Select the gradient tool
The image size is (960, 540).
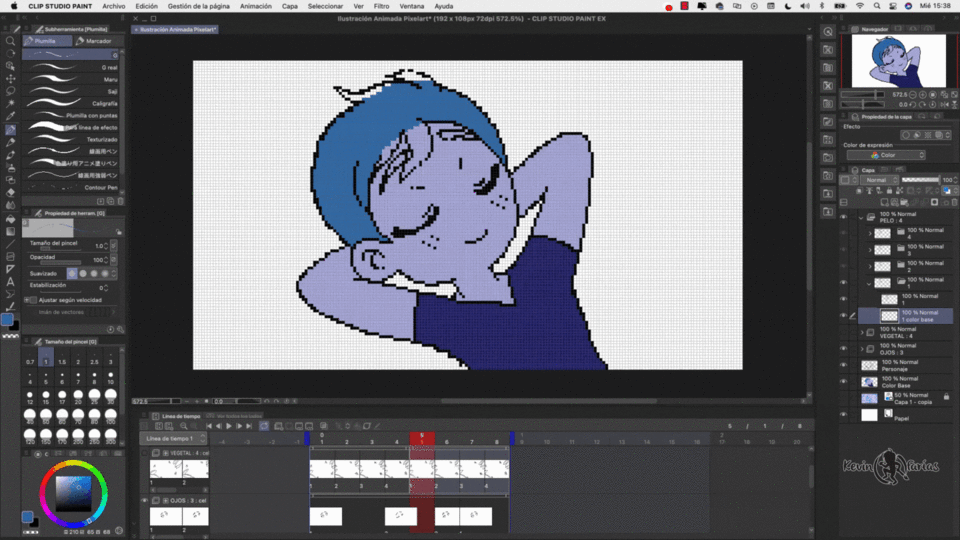(10, 231)
